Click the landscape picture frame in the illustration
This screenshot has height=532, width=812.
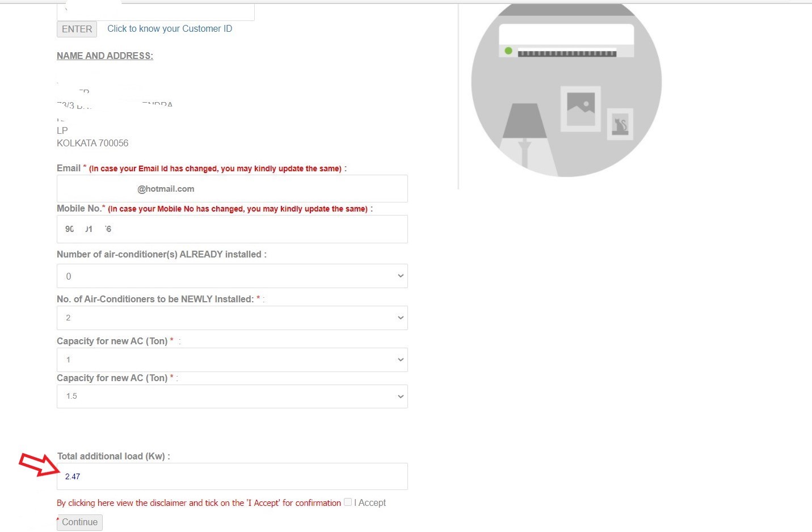pyautogui.click(x=580, y=108)
